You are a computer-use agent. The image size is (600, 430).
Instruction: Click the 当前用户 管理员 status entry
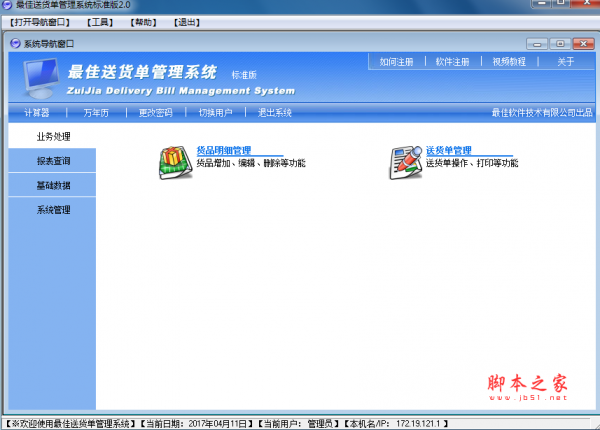[x=298, y=423]
